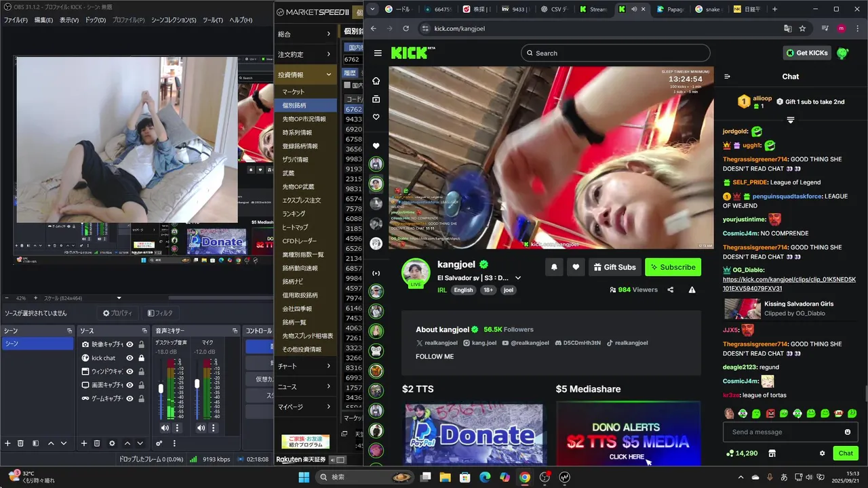Open the Windows Start menu

[304, 477]
